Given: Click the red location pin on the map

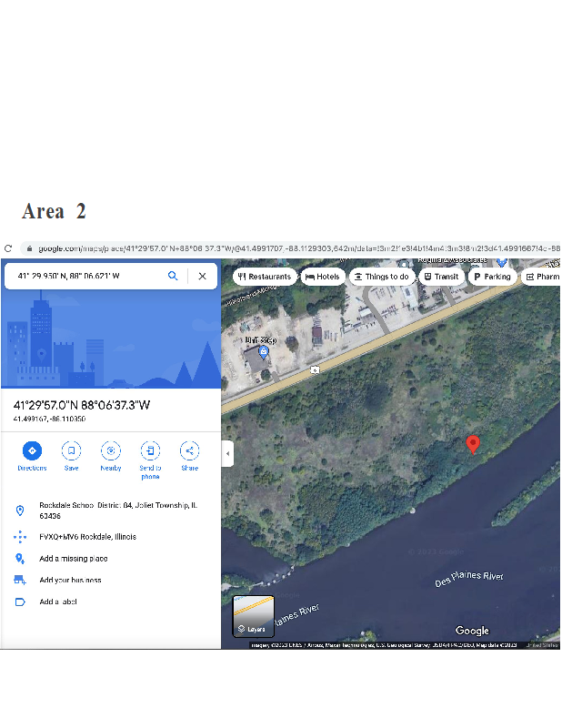Looking at the screenshot, I should 472,444.
